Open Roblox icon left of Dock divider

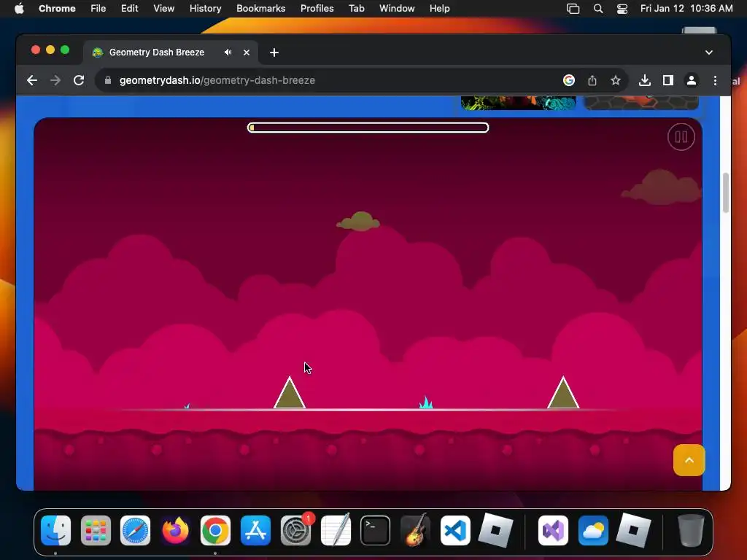coord(495,531)
